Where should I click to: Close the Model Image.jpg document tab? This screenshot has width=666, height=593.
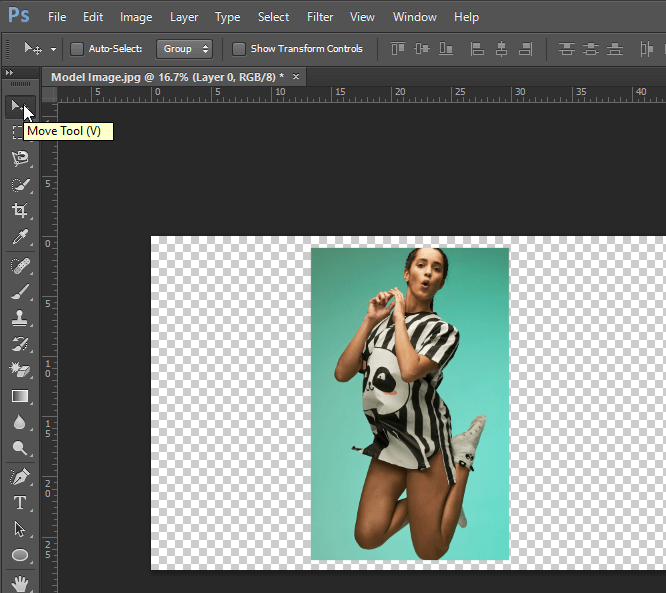click(x=295, y=76)
